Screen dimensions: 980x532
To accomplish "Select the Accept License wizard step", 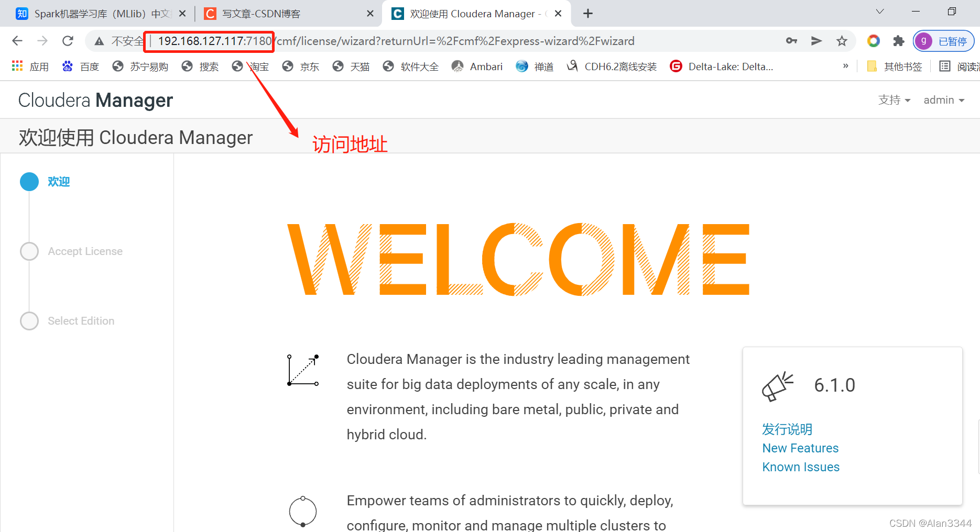I will pyautogui.click(x=85, y=251).
